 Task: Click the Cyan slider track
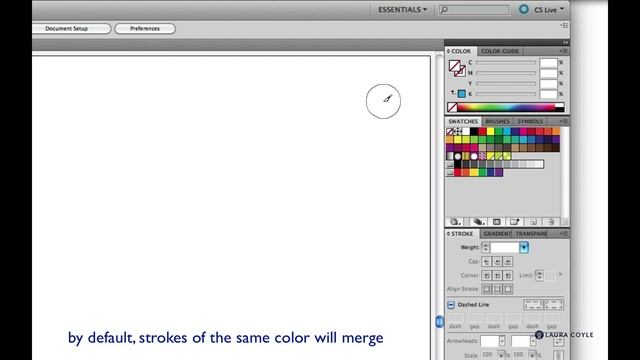click(506, 62)
